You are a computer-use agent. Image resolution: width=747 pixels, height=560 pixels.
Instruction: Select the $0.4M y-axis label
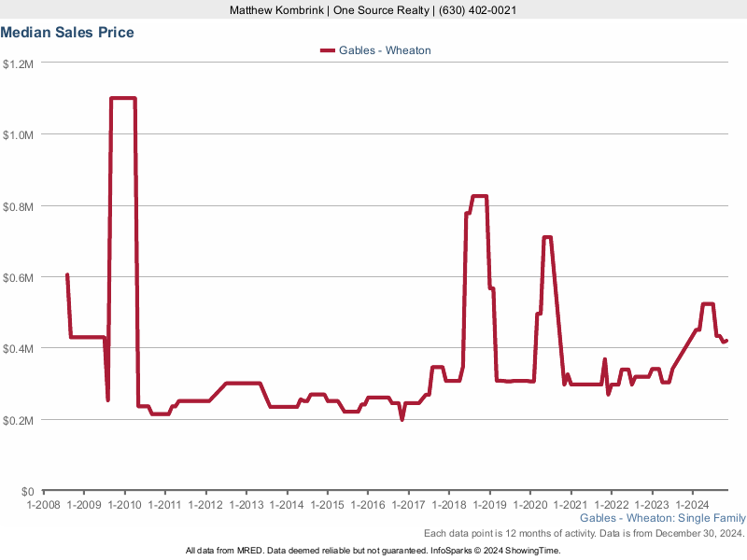[x=18, y=348]
